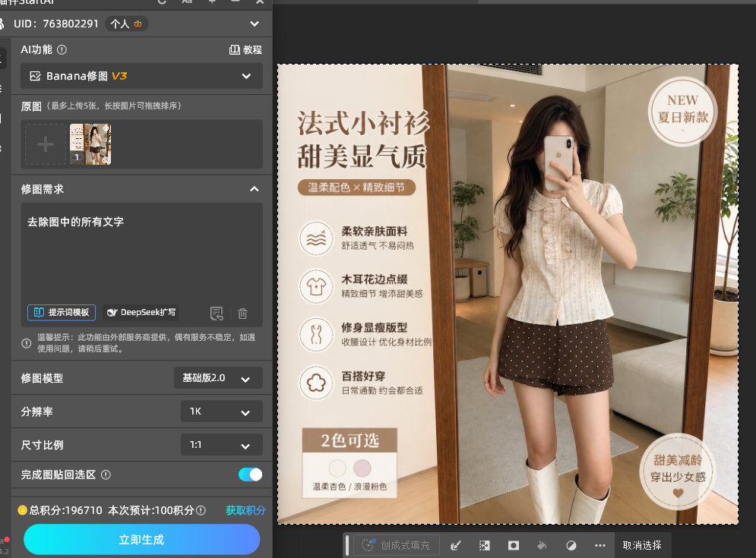Click the 柔软亲肤面料 text on canvas

[375, 232]
